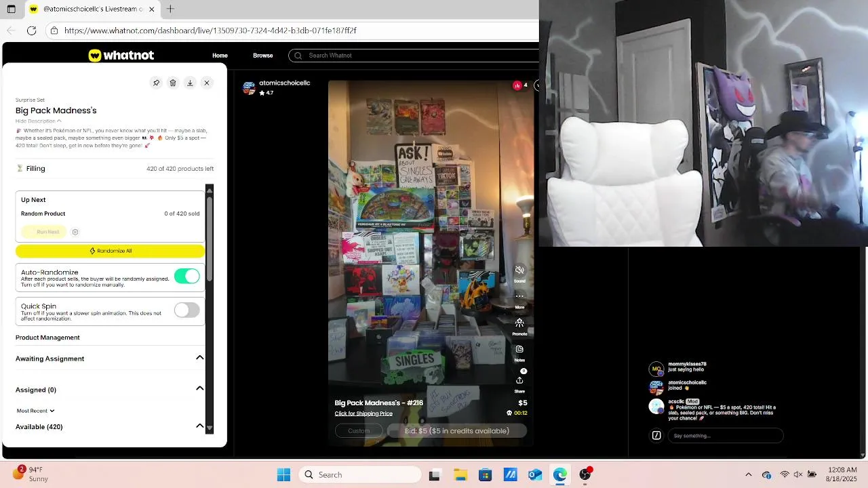Open a new browser tab

[170, 9]
